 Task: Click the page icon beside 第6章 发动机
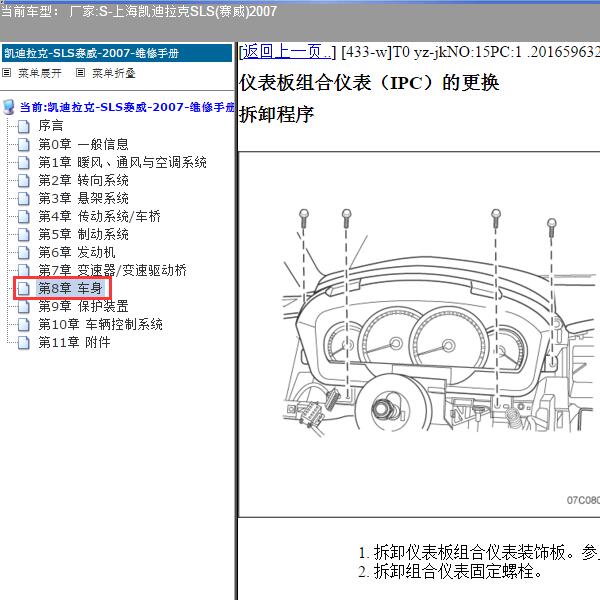click(x=24, y=253)
